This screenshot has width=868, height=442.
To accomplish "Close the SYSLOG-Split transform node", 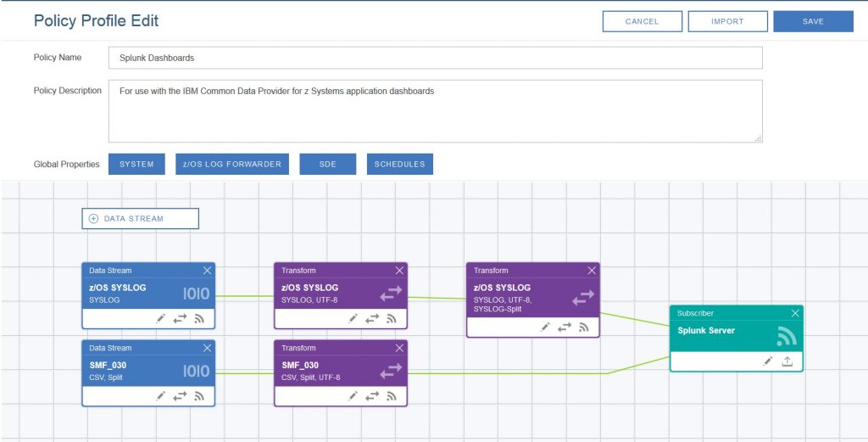I will point(592,271).
